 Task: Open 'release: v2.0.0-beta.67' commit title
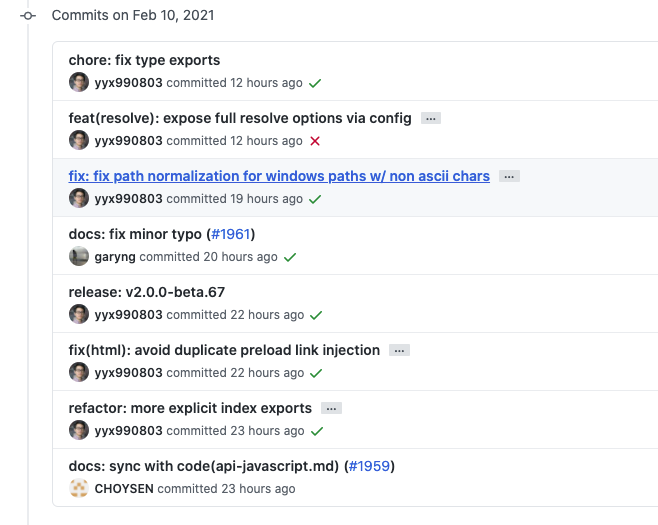pos(146,292)
